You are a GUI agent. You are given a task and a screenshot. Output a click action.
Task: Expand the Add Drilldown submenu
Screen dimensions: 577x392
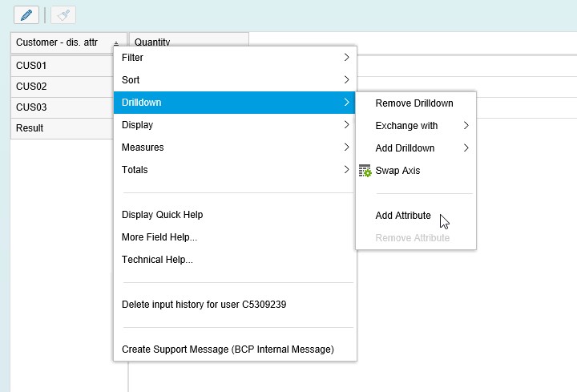pyautogui.click(x=416, y=148)
